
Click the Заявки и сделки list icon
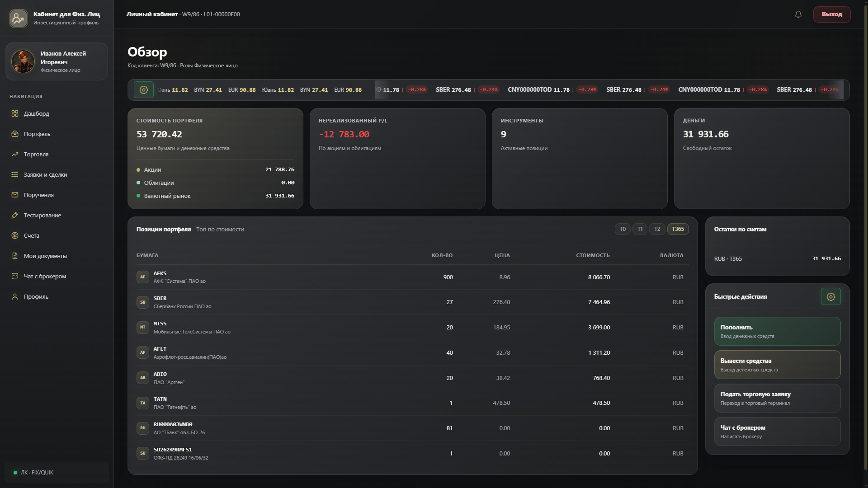[15, 174]
